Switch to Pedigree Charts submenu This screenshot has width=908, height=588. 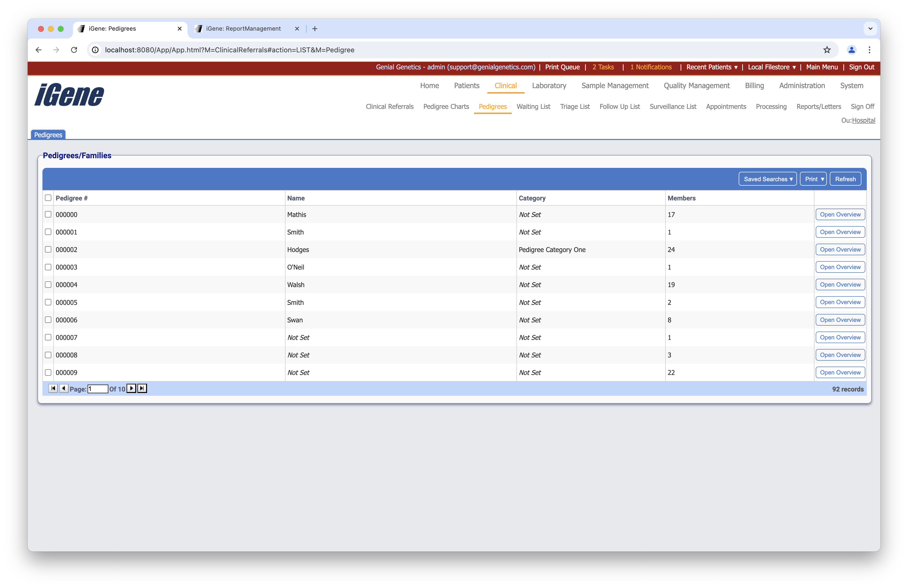point(446,107)
